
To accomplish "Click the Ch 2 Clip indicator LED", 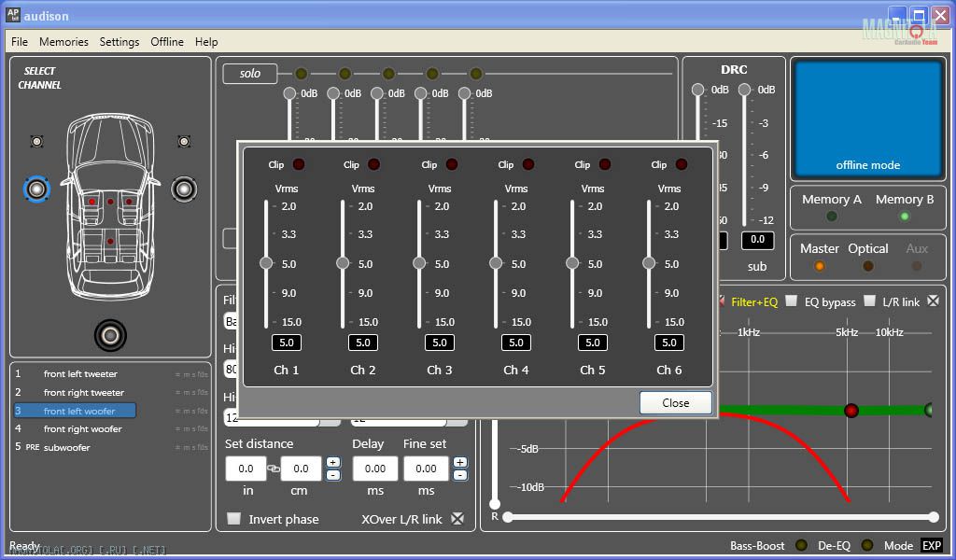I will click(374, 164).
